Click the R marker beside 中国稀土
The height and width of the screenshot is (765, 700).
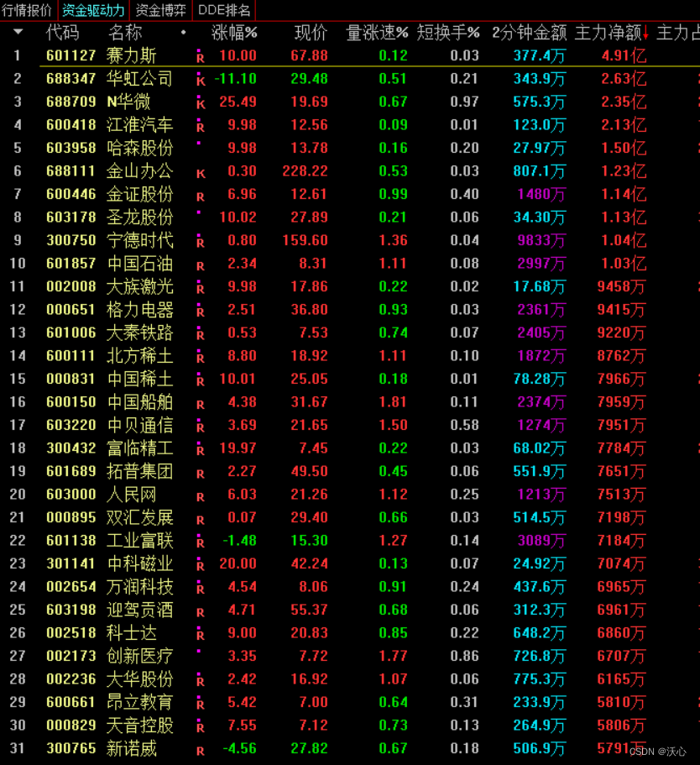tap(200, 380)
